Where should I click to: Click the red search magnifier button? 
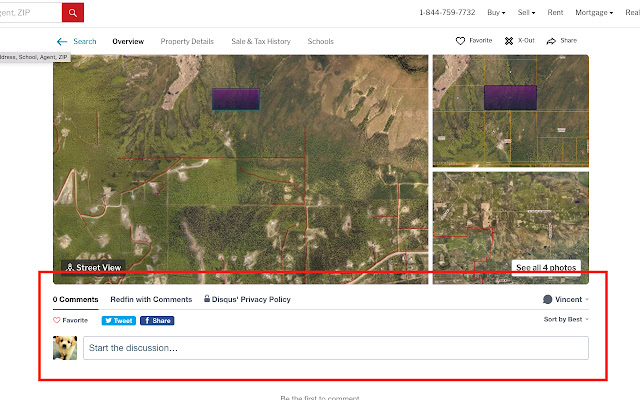pyautogui.click(x=73, y=13)
